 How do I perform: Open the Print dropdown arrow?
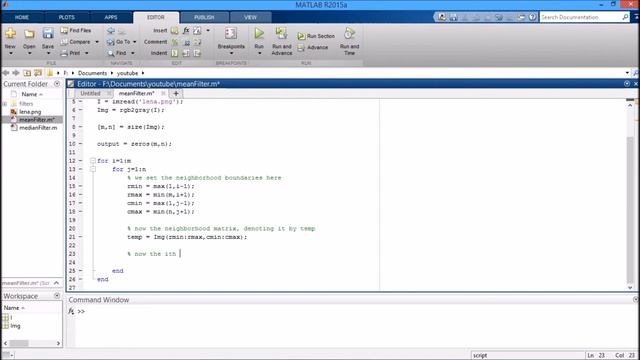[87, 53]
